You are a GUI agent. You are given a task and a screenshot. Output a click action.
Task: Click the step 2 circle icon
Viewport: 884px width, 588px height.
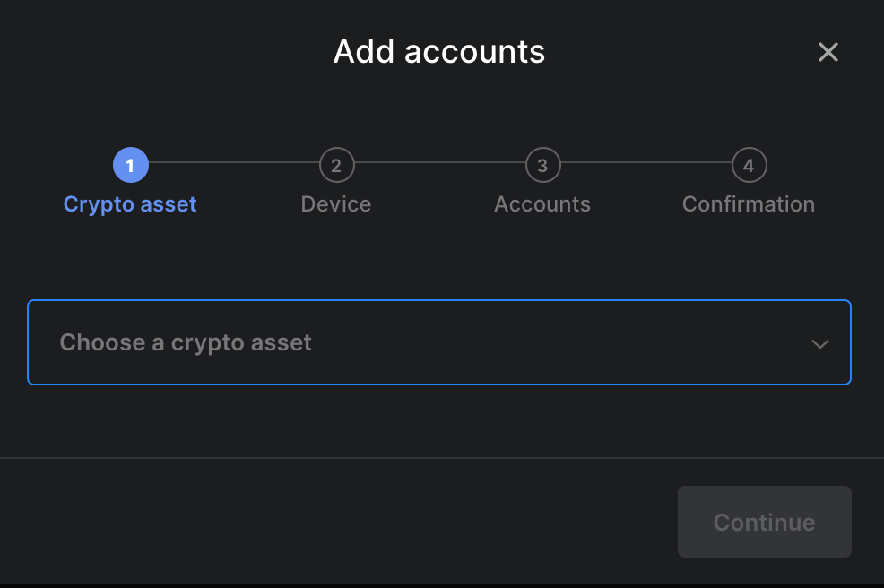click(336, 165)
